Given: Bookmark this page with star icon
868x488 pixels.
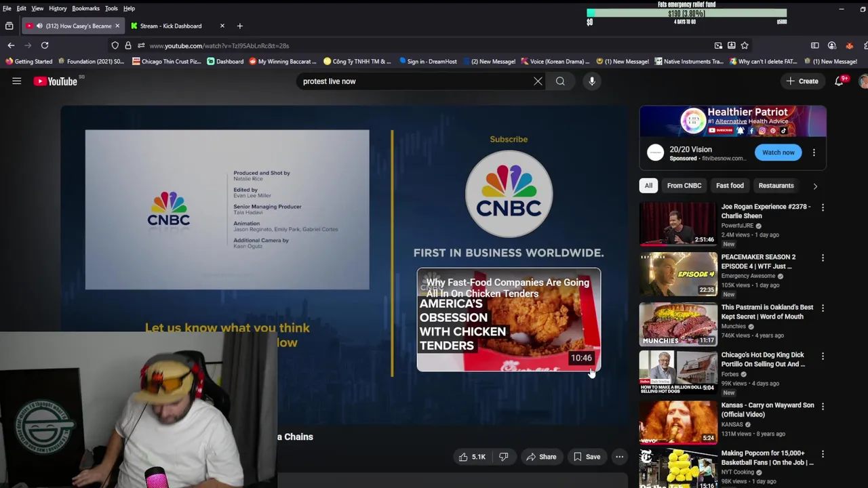Looking at the screenshot, I should tap(745, 45).
